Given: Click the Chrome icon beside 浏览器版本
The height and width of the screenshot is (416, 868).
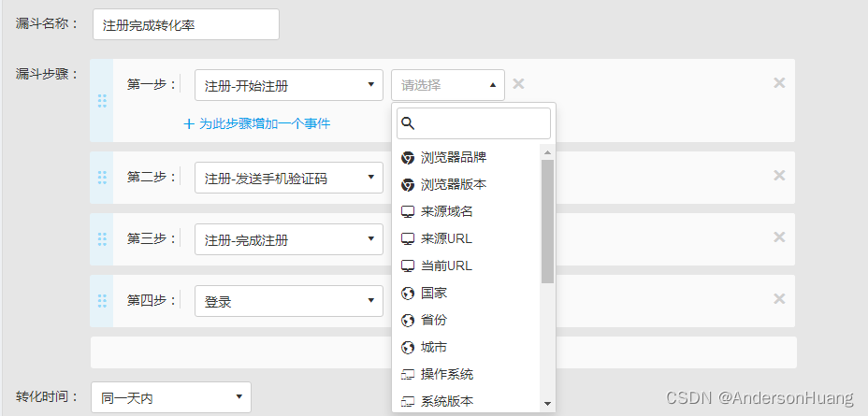Looking at the screenshot, I should pyautogui.click(x=408, y=185).
